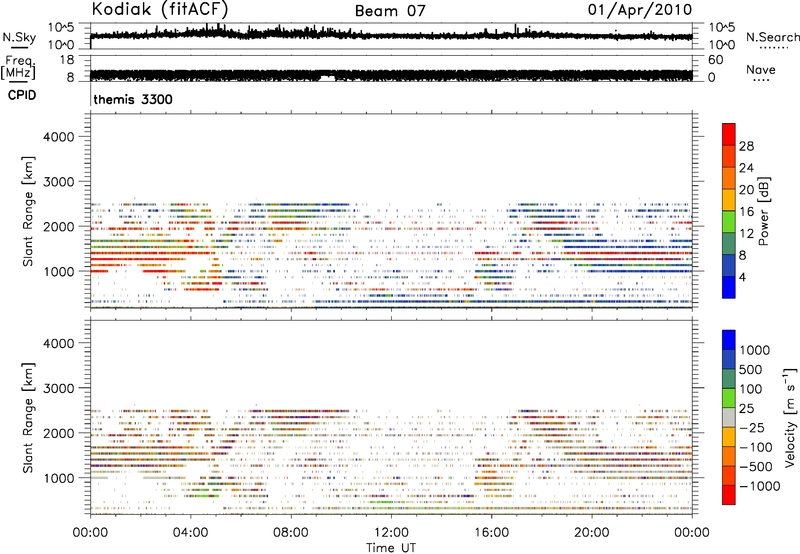Click the 'N.Sky' legend label
Screen dimensions: 800x554
click(19, 37)
